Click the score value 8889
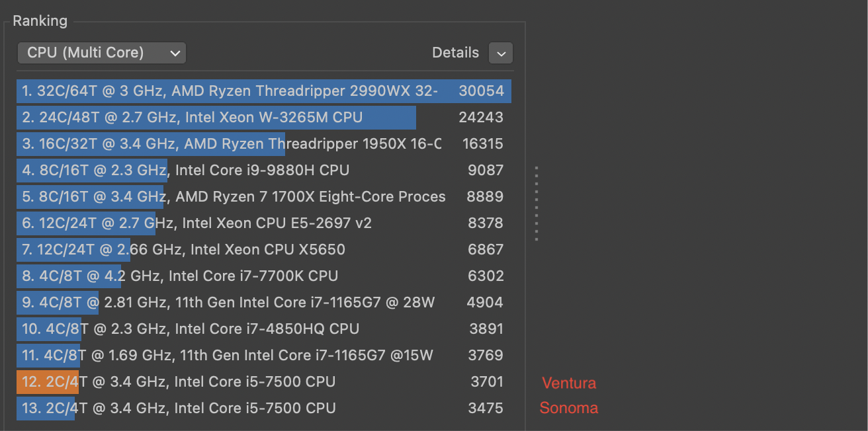This screenshot has height=431, width=868. [486, 197]
